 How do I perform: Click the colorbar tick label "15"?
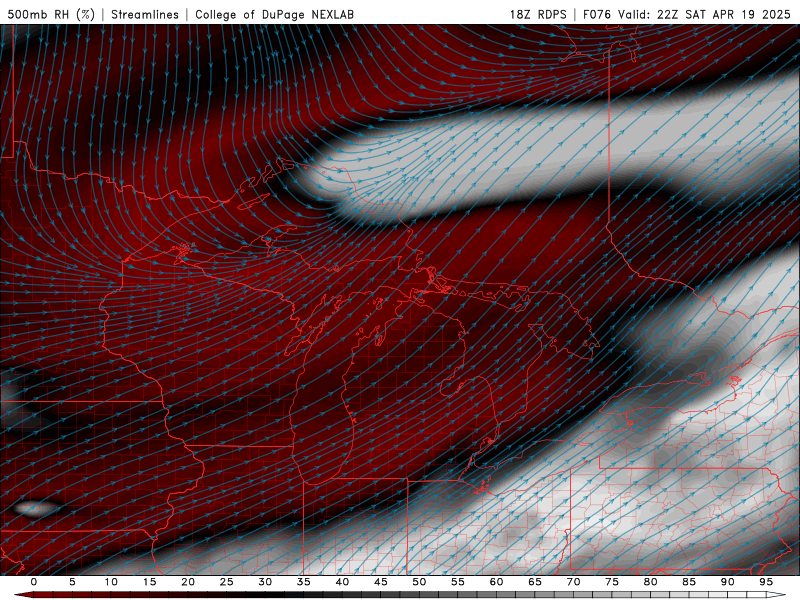(x=149, y=582)
